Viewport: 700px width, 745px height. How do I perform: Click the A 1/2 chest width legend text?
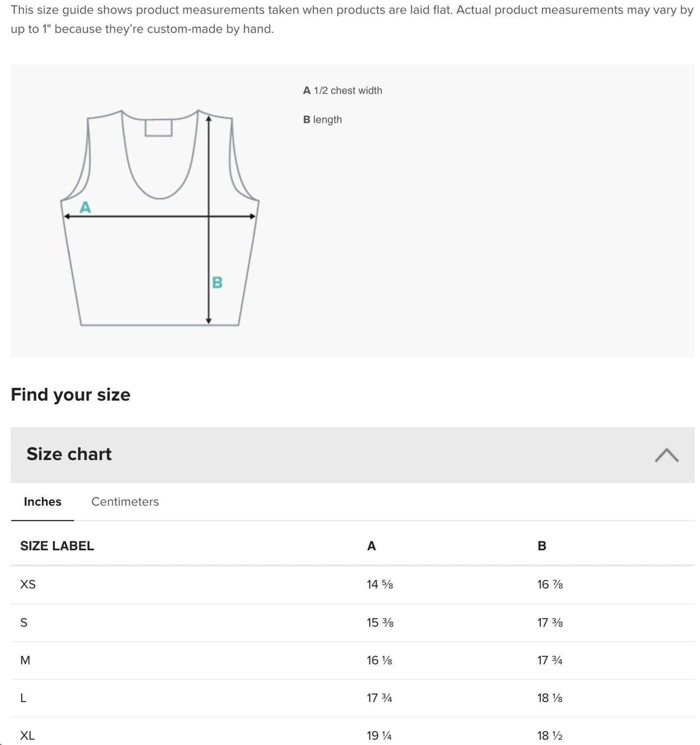point(342,90)
